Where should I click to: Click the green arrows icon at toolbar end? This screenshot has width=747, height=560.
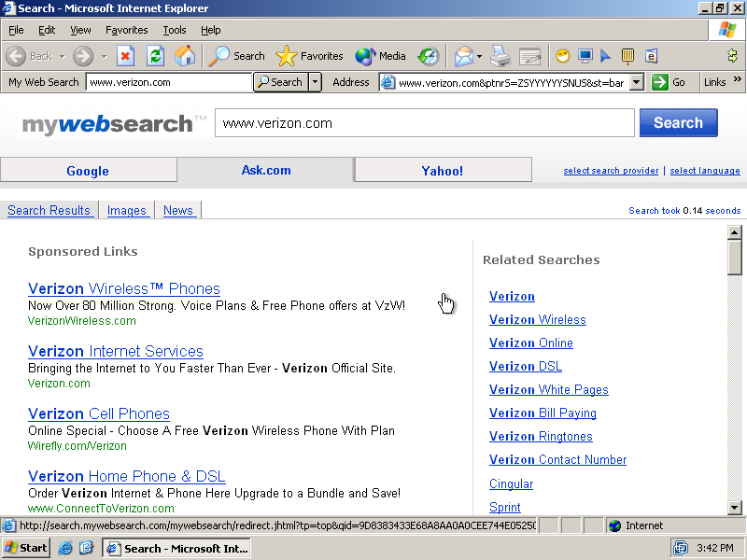click(x=733, y=56)
